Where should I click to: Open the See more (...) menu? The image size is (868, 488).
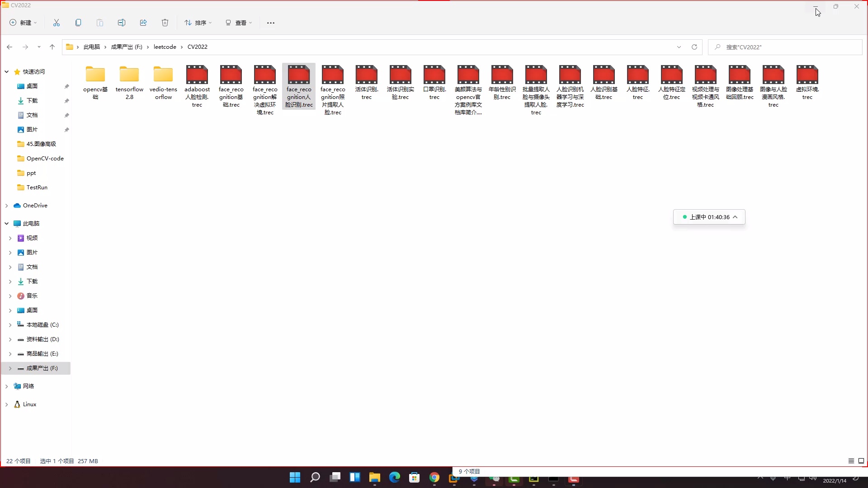point(270,23)
